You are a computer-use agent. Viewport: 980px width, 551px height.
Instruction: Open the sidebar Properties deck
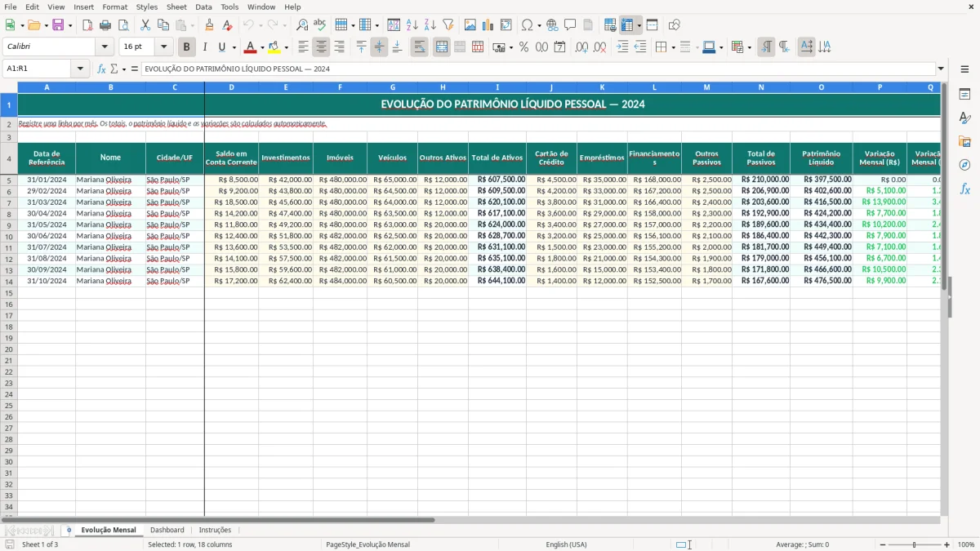964,94
